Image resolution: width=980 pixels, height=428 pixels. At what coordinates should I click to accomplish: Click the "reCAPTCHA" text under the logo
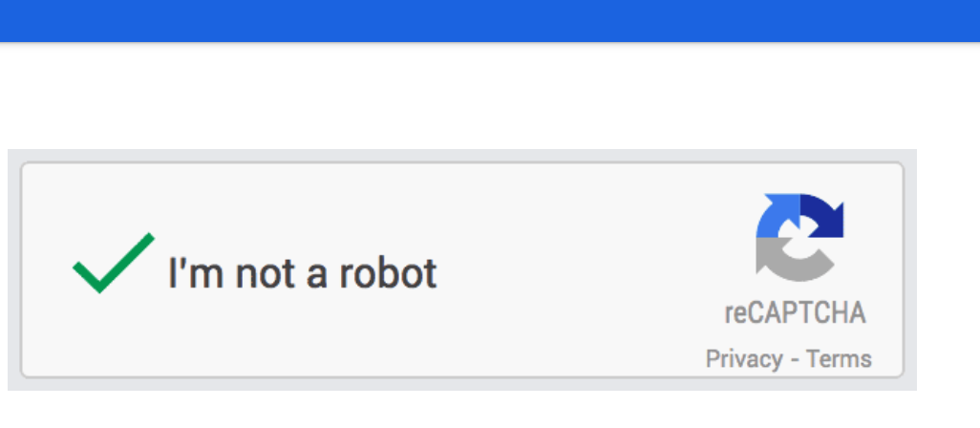tap(795, 313)
